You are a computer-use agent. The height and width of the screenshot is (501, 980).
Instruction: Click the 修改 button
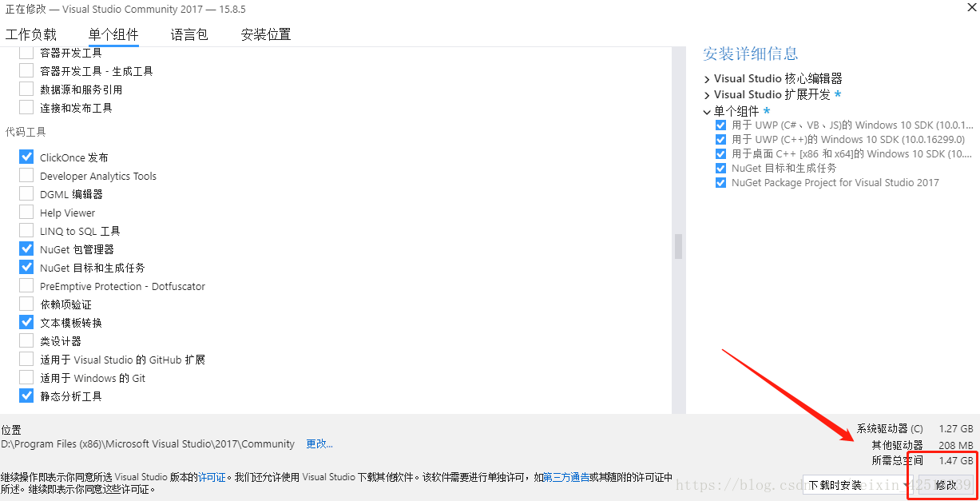(946, 485)
